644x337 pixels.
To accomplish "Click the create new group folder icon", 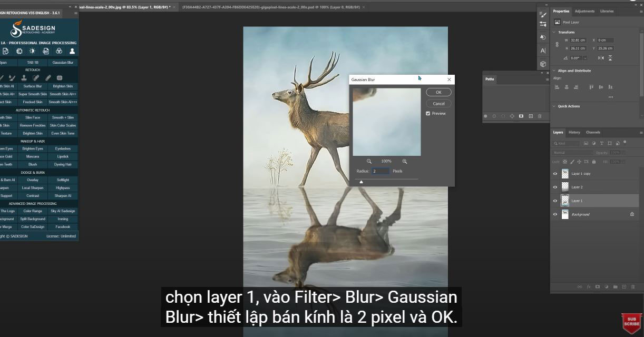I will 615,287.
